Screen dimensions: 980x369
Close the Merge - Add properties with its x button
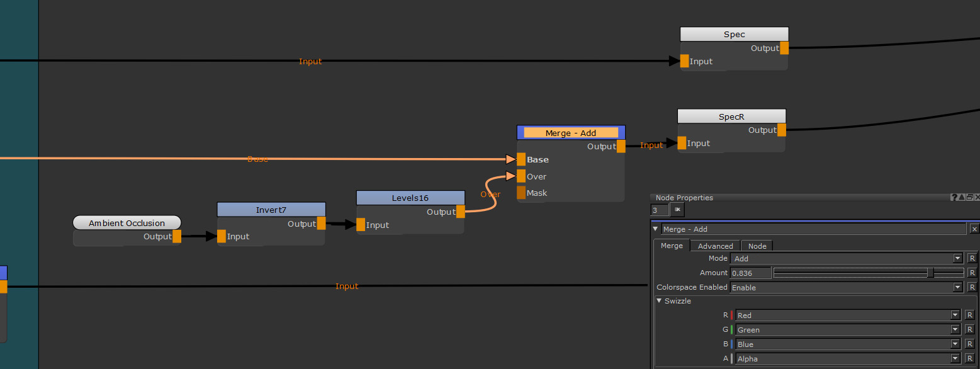[x=974, y=229]
